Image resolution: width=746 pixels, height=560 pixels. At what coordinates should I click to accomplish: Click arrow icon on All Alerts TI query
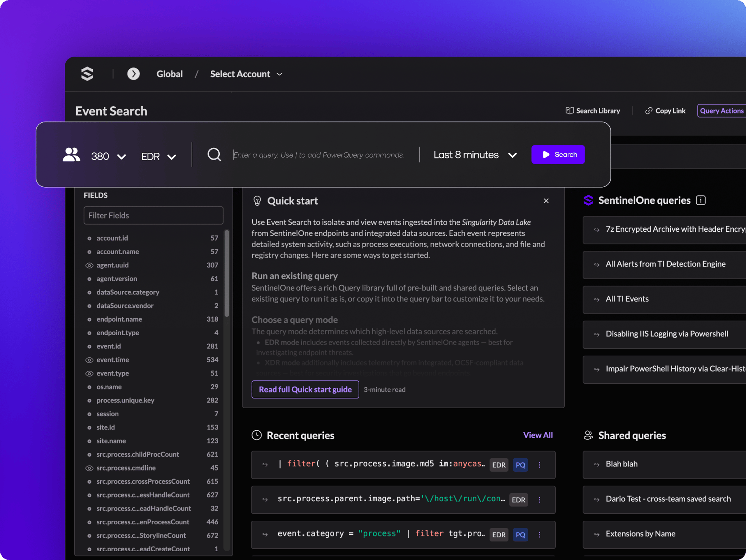pyautogui.click(x=597, y=265)
